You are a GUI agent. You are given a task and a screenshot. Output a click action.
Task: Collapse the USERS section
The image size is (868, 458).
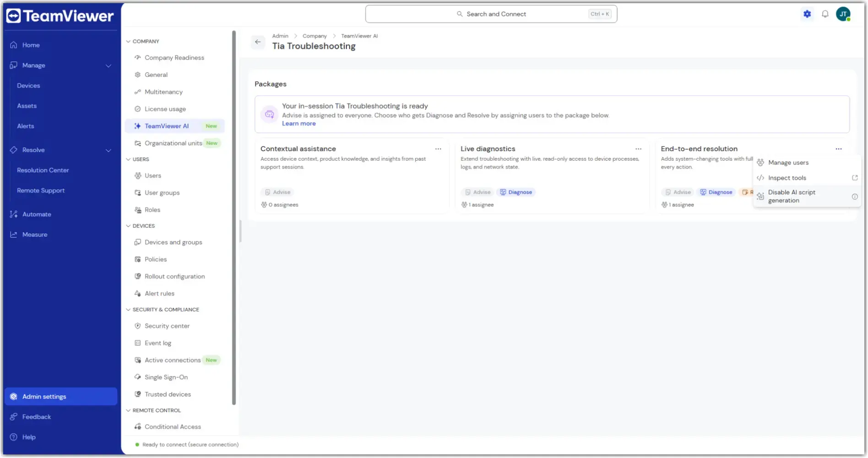point(128,159)
